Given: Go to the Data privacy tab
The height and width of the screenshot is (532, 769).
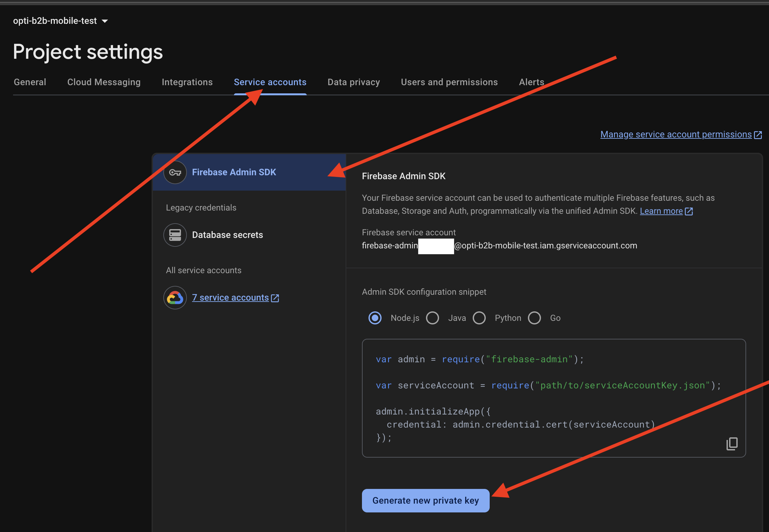Looking at the screenshot, I should [353, 82].
